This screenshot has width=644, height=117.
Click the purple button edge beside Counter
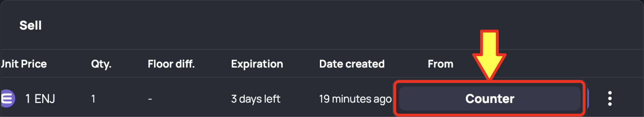pos(587,99)
